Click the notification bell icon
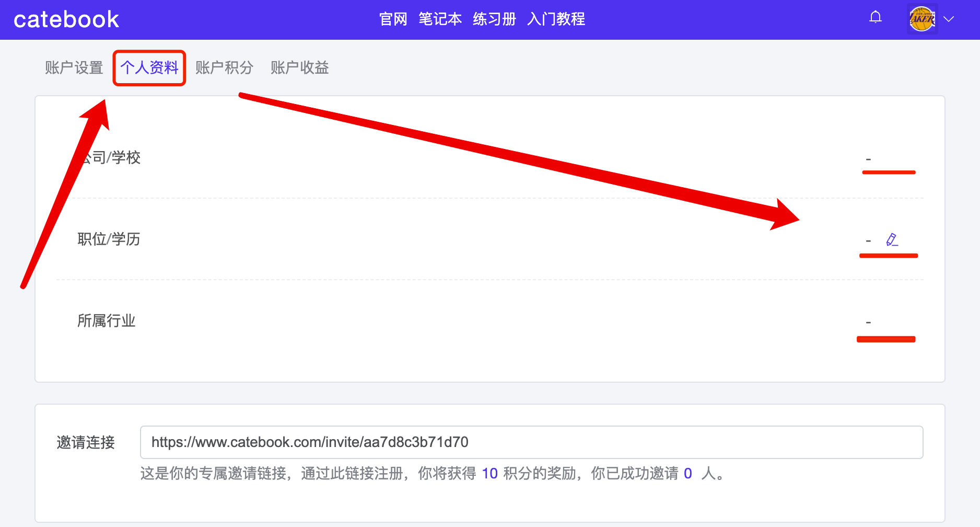 coord(876,18)
